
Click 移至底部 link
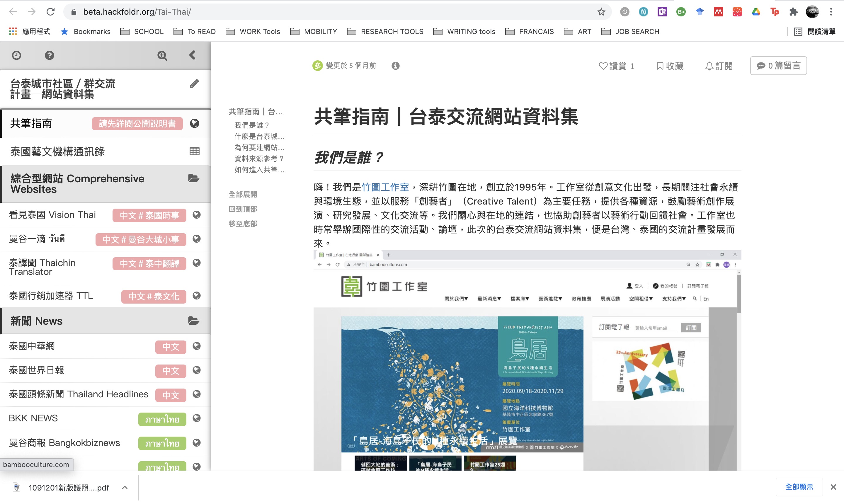243,224
